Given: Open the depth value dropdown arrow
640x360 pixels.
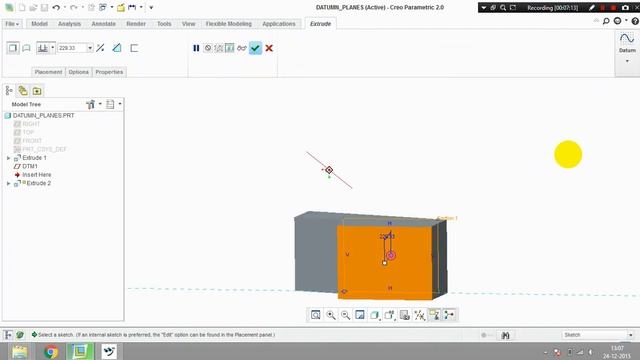Looking at the screenshot, I should point(90,48).
